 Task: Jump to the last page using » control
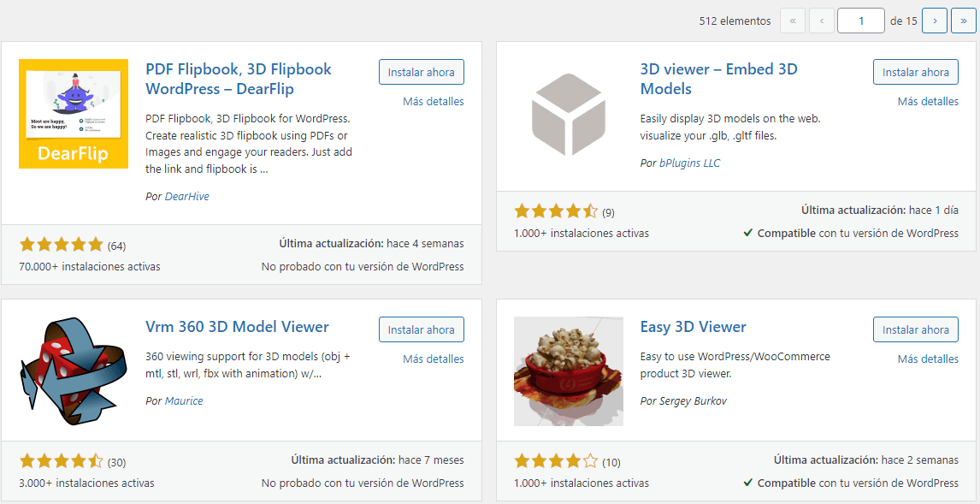click(x=963, y=20)
